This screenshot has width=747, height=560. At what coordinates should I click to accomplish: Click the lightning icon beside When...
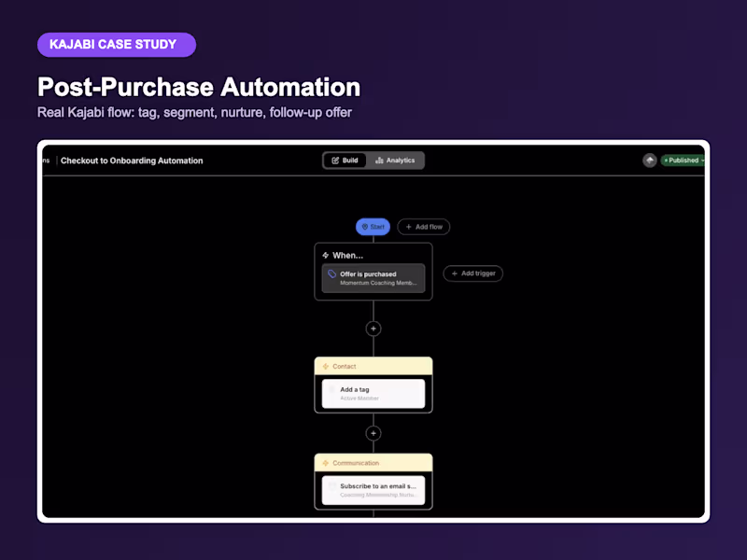tap(325, 255)
